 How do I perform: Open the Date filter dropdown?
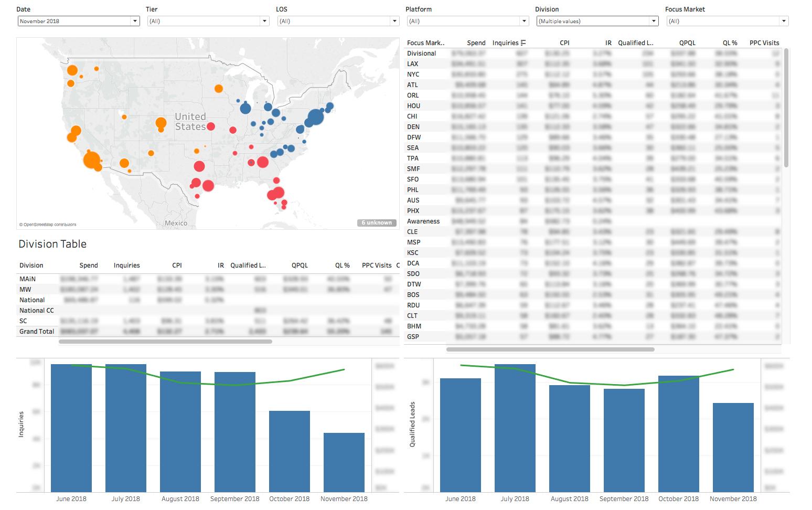click(x=135, y=21)
